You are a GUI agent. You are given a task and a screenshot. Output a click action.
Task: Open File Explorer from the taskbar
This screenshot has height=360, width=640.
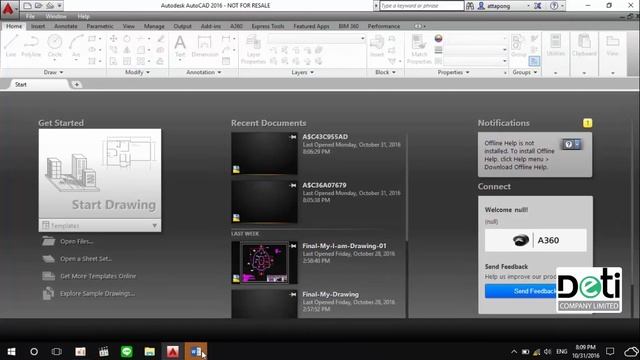(x=149, y=351)
